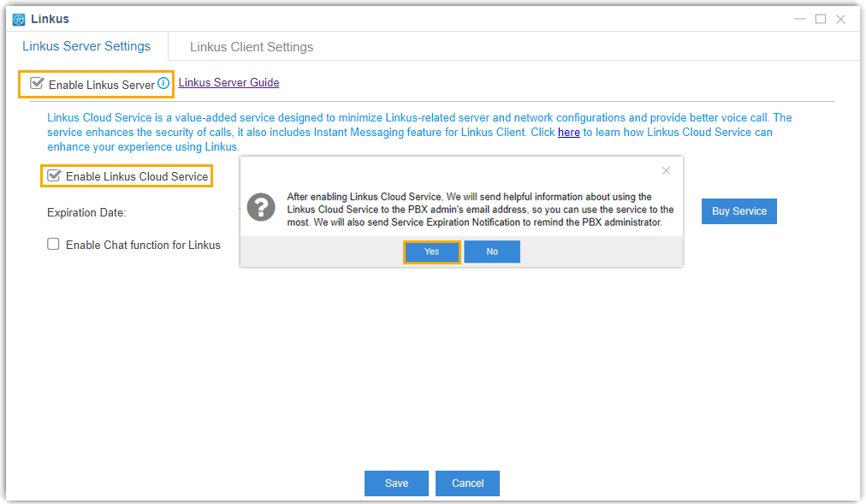Save the Linkus server settings
866x504 pixels.
396,483
